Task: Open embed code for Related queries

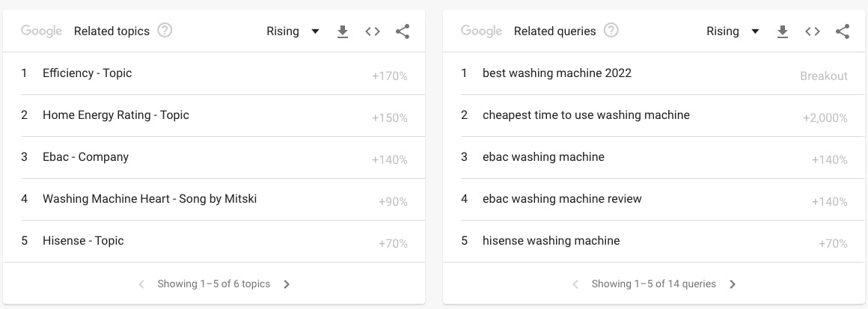Action: click(x=812, y=31)
